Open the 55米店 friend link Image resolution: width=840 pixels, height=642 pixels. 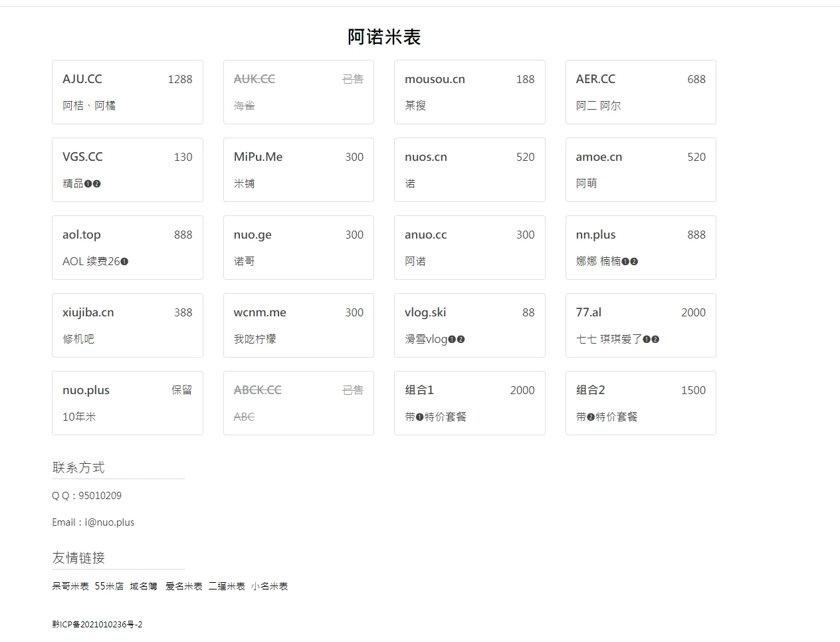(x=109, y=586)
